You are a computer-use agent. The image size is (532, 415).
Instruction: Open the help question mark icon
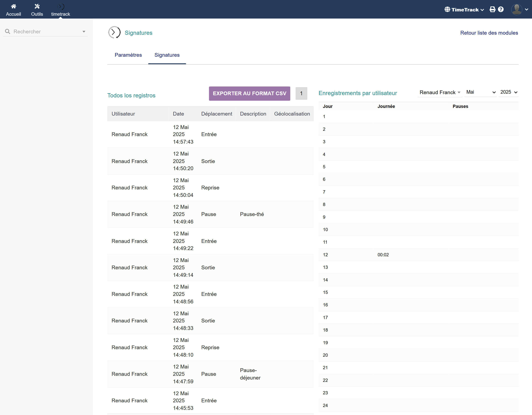[x=501, y=9]
